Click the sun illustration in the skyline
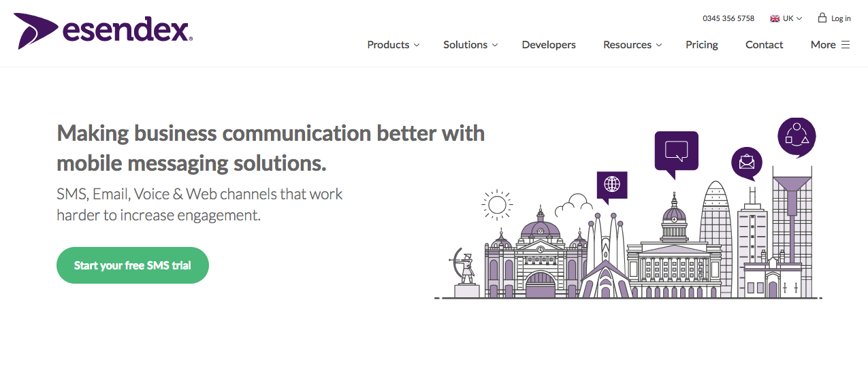868x383 pixels. [x=496, y=204]
